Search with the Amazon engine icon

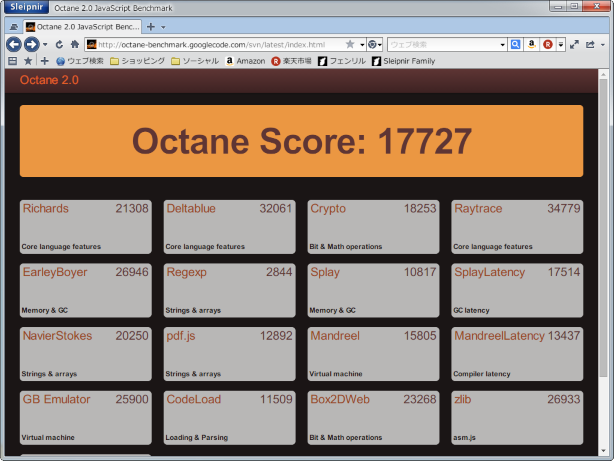(531, 45)
